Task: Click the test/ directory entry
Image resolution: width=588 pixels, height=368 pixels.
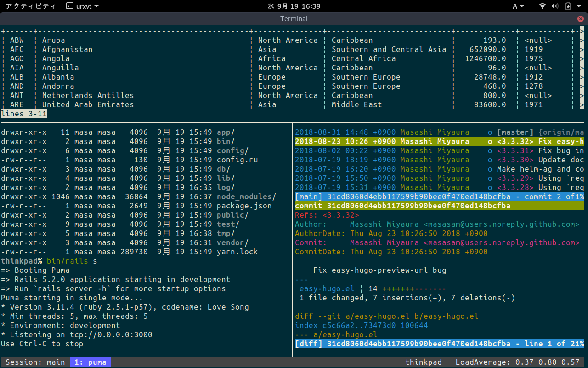Action: click(x=228, y=224)
